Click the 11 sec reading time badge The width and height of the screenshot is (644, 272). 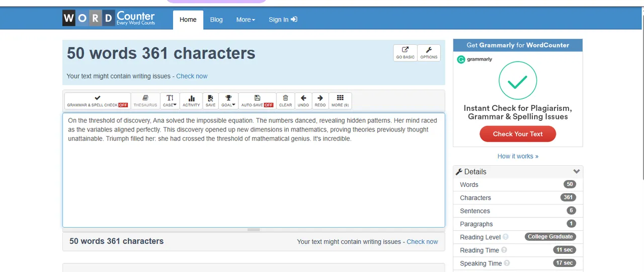(x=565, y=250)
